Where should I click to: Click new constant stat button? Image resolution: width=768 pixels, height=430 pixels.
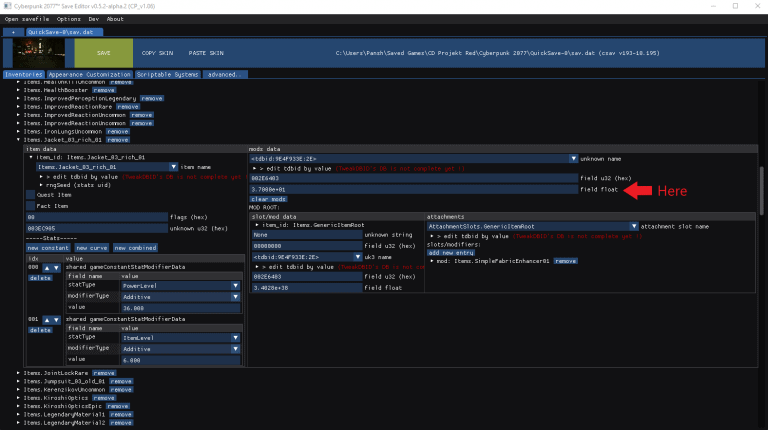pyautogui.click(x=48, y=248)
